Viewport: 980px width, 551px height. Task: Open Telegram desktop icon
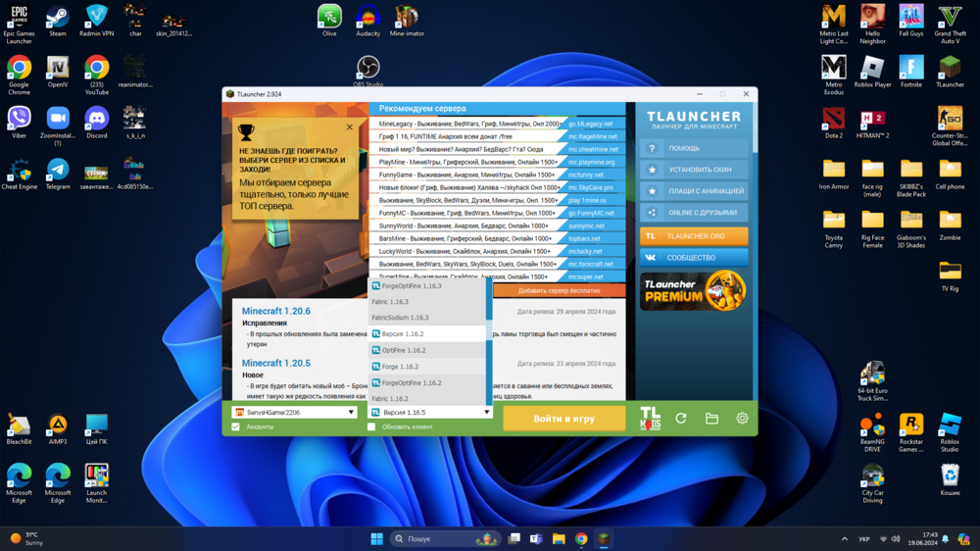point(58,174)
